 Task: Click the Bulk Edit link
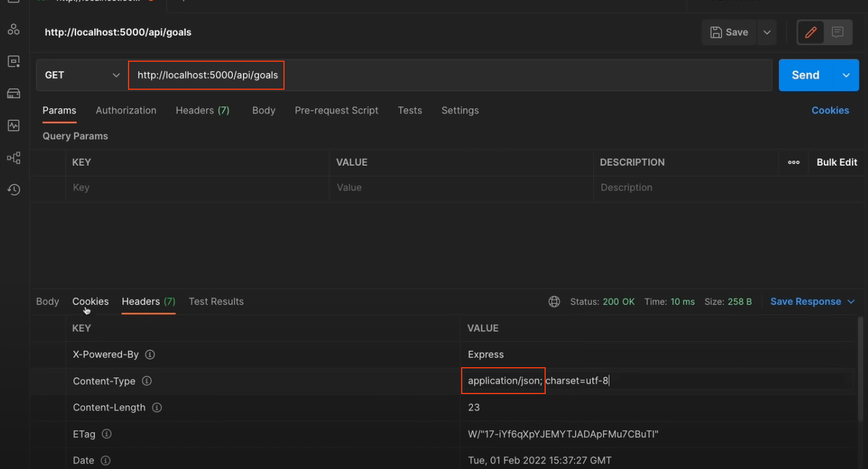coord(837,162)
